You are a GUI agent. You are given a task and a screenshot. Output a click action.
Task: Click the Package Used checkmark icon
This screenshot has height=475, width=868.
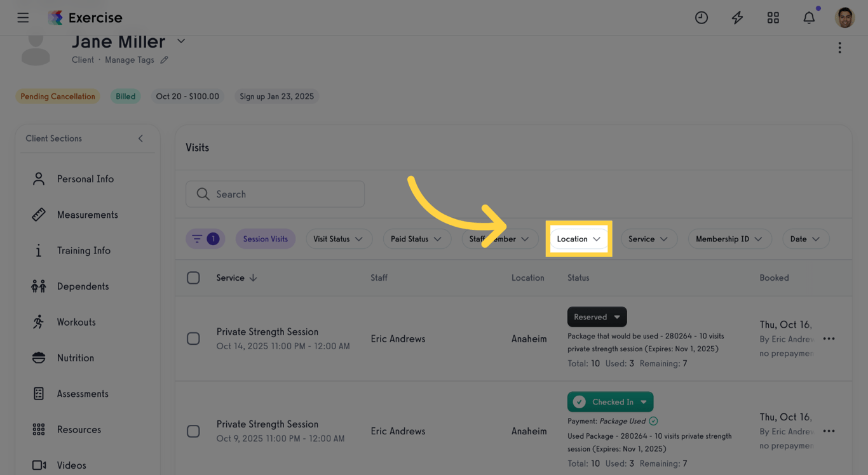tap(653, 421)
